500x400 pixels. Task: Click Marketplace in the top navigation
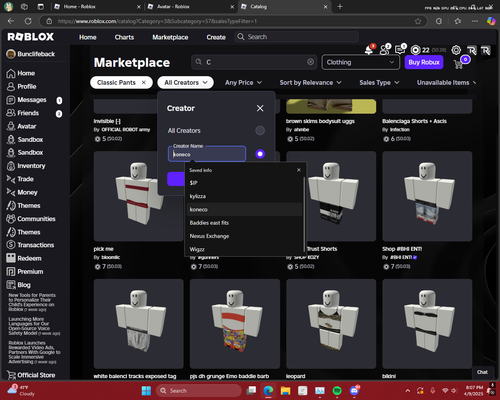pyautogui.click(x=170, y=37)
